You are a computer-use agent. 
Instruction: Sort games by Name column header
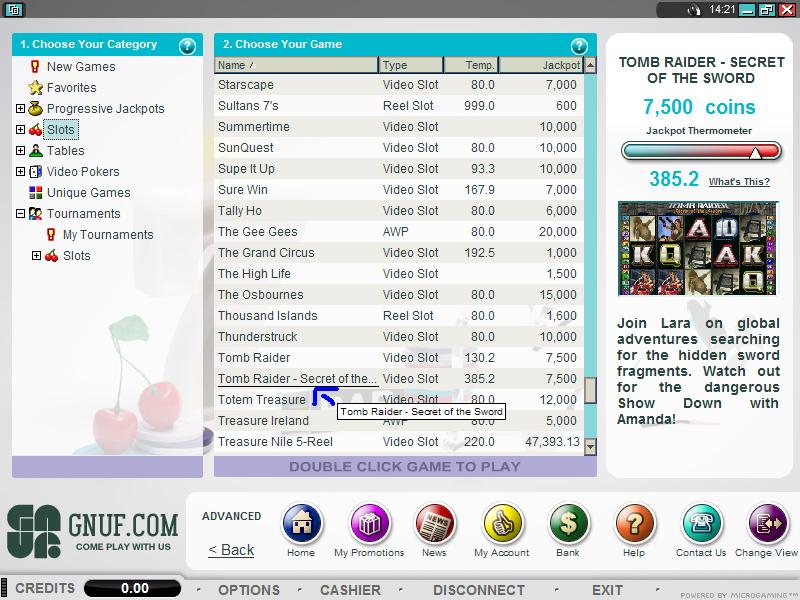296,65
